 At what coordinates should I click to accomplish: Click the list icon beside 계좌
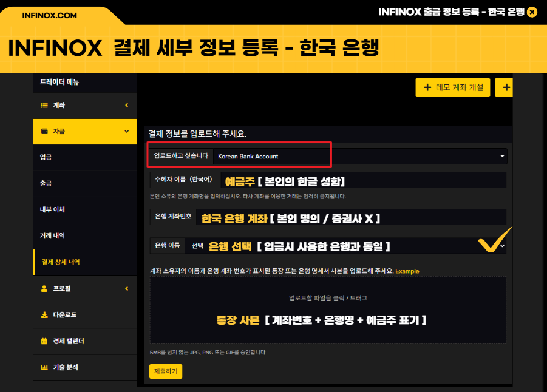point(44,105)
